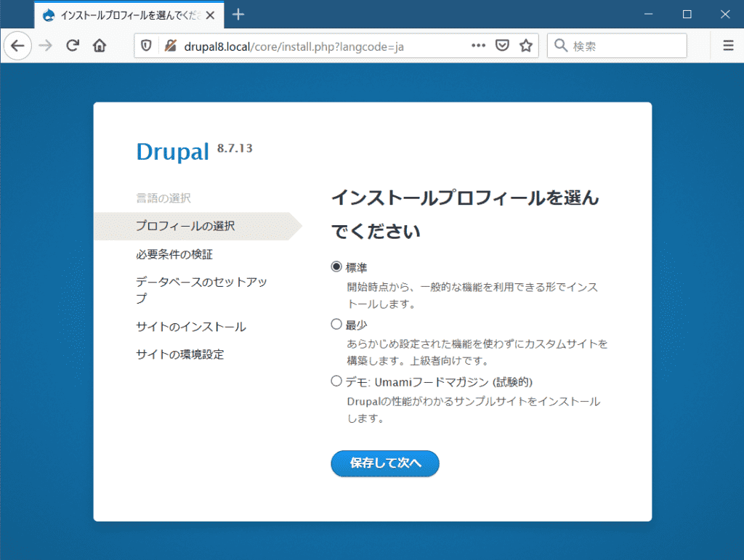Click the insecure connection lock icon

pos(170,46)
